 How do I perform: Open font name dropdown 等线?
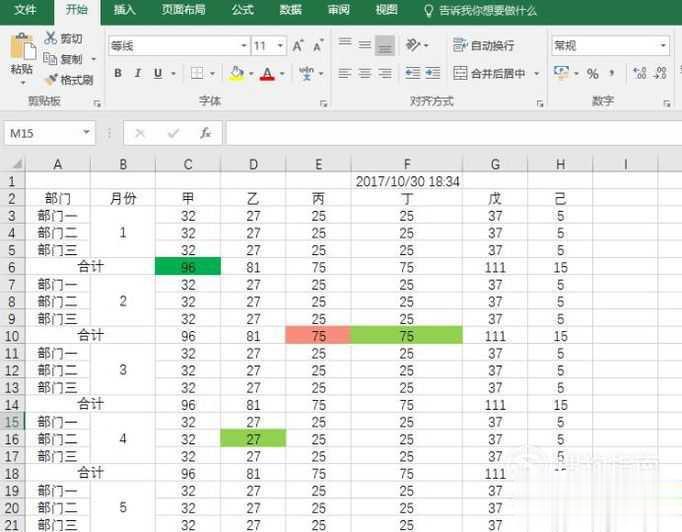point(244,46)
